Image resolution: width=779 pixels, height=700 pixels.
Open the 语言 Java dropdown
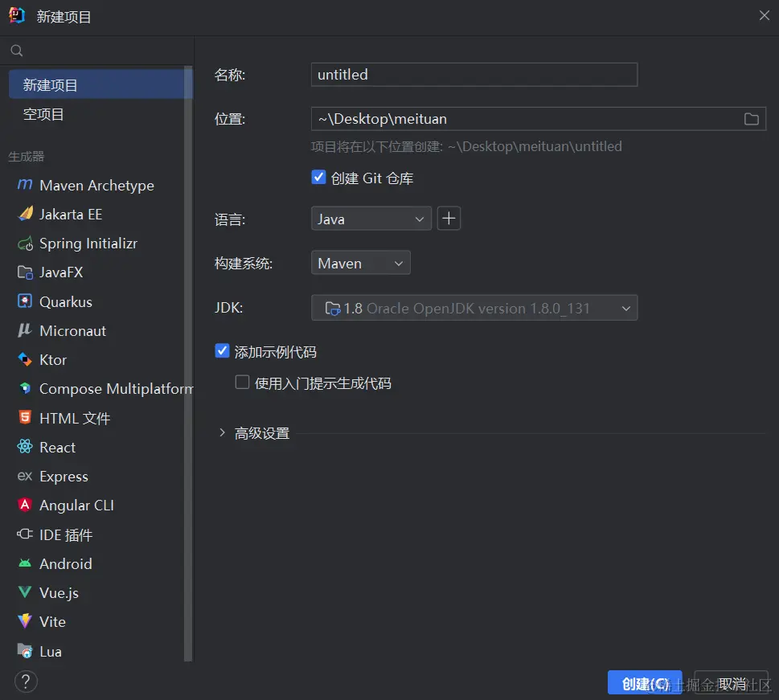(371, 219)
